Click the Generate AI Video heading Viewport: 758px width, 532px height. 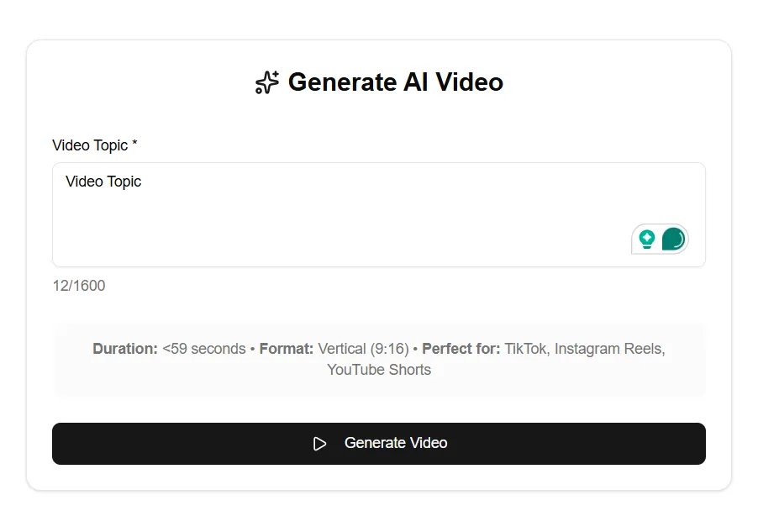click(x=395, y=82)
